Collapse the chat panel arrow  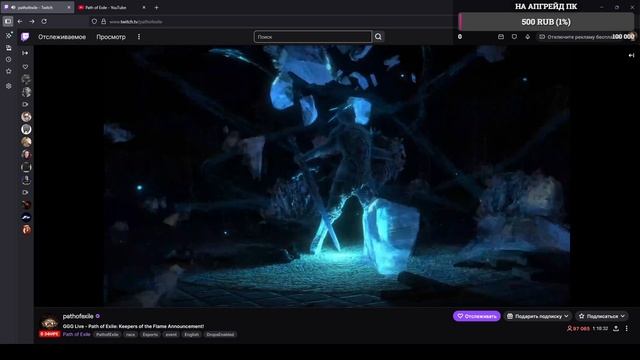(x=631, y=55)
